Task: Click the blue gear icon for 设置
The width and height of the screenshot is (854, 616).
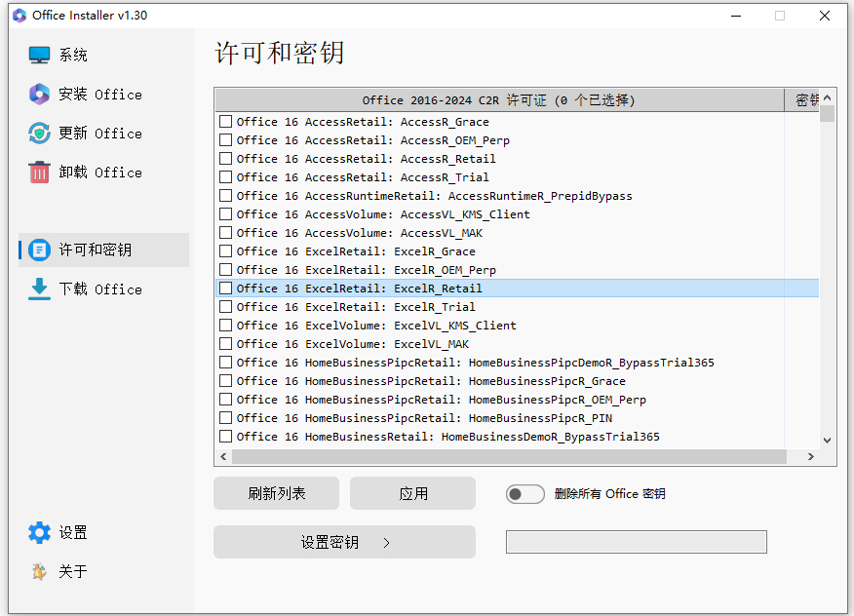Action: click(x=39, y=532)
